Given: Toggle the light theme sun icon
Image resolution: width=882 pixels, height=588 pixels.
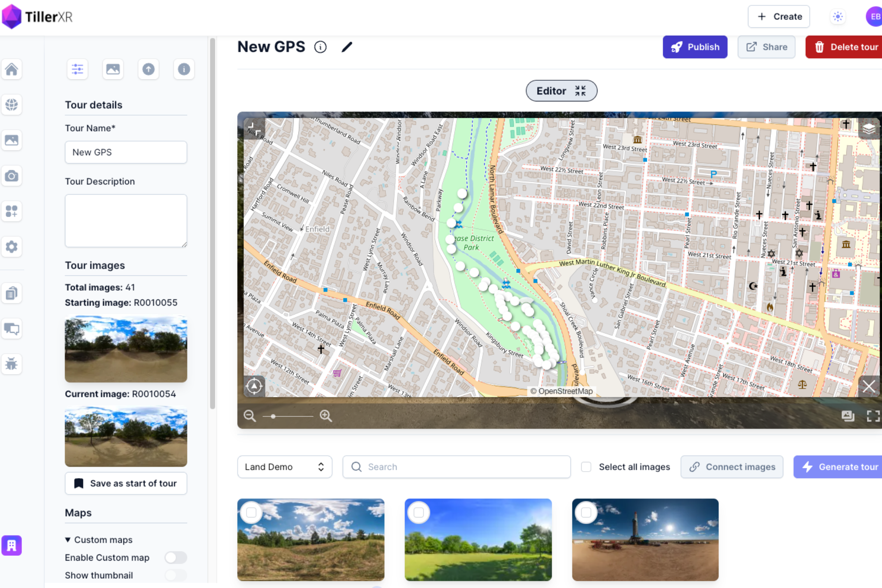Looking at the screenshot, I should pos(837,17).
